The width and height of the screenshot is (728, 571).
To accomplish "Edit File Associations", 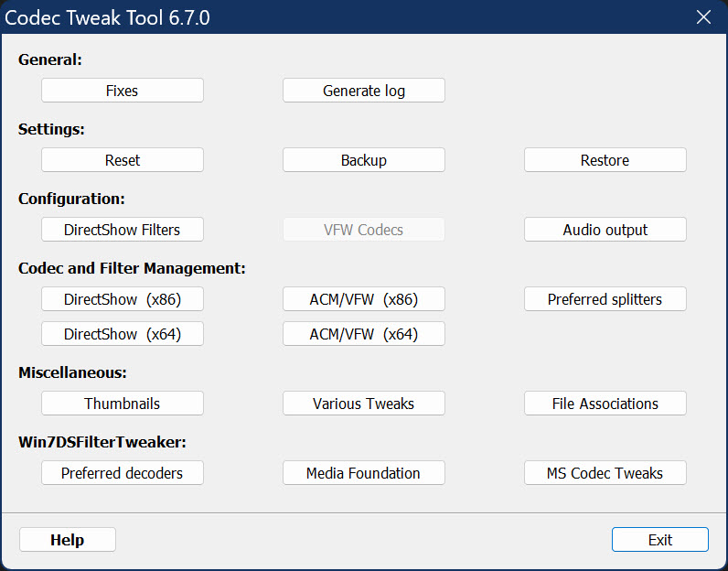I will pos(605,404).
